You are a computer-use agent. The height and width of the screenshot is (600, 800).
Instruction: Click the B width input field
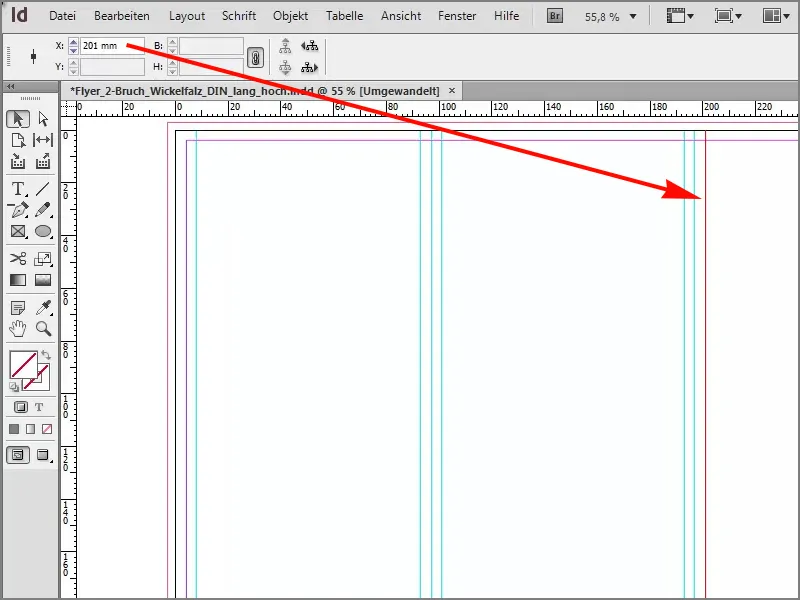click(x=211, y=46)
